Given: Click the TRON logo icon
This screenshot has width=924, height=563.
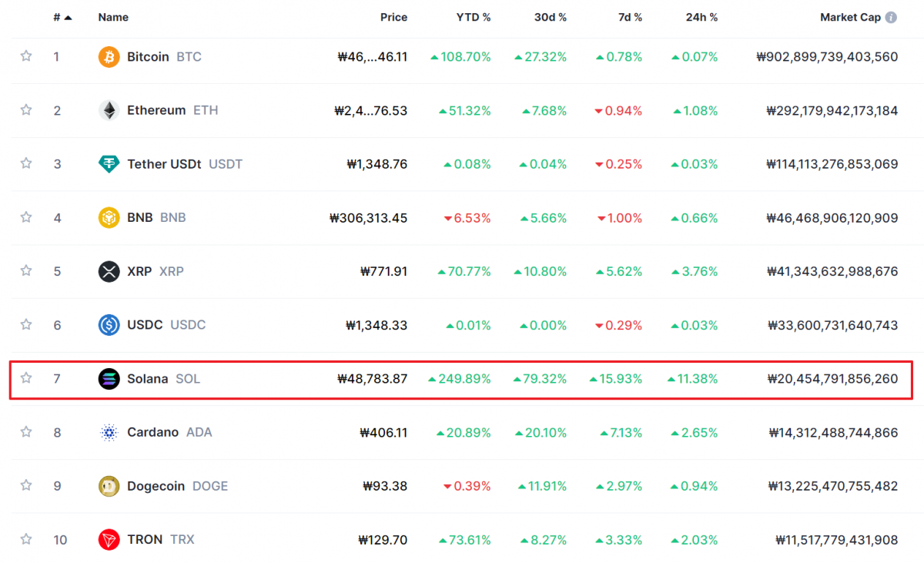Looking at the screenshot, I should pyautogui.click(x=109, y=540).
